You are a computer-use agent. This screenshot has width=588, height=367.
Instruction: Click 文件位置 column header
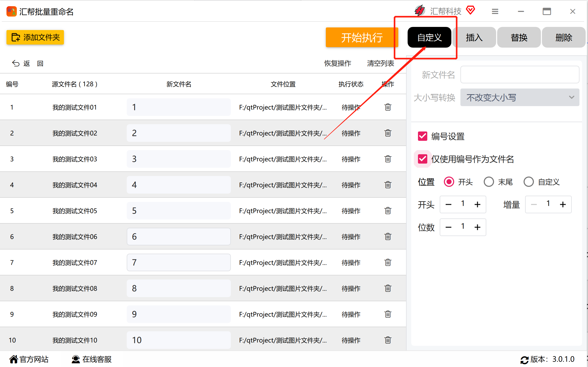point(283,84)
